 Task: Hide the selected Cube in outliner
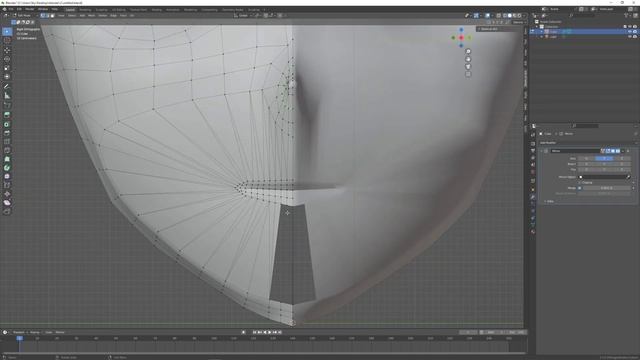(630, 31)
